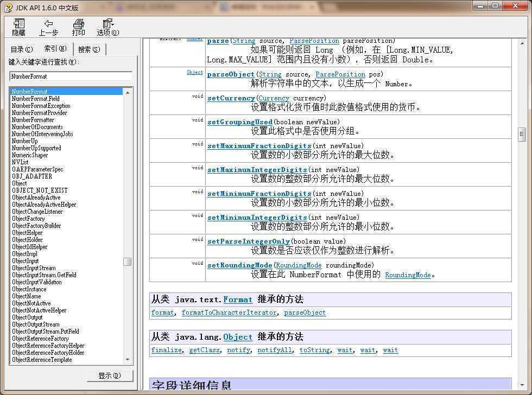Viewport: 532px width, 395px height.
Task: Select ObjectChangeListener in the index list
Action: click(37, 212)
